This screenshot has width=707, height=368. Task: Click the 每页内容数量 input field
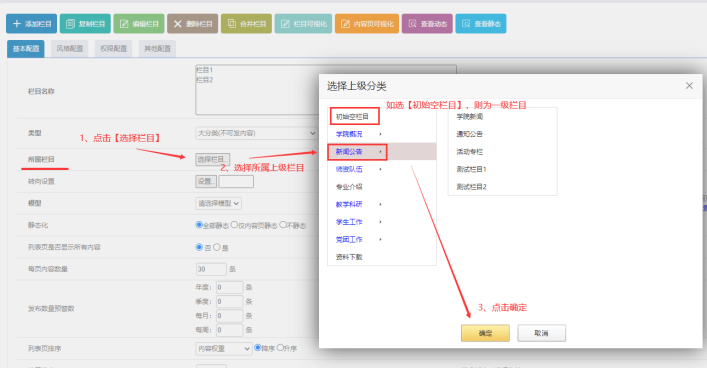pos(211,269)
